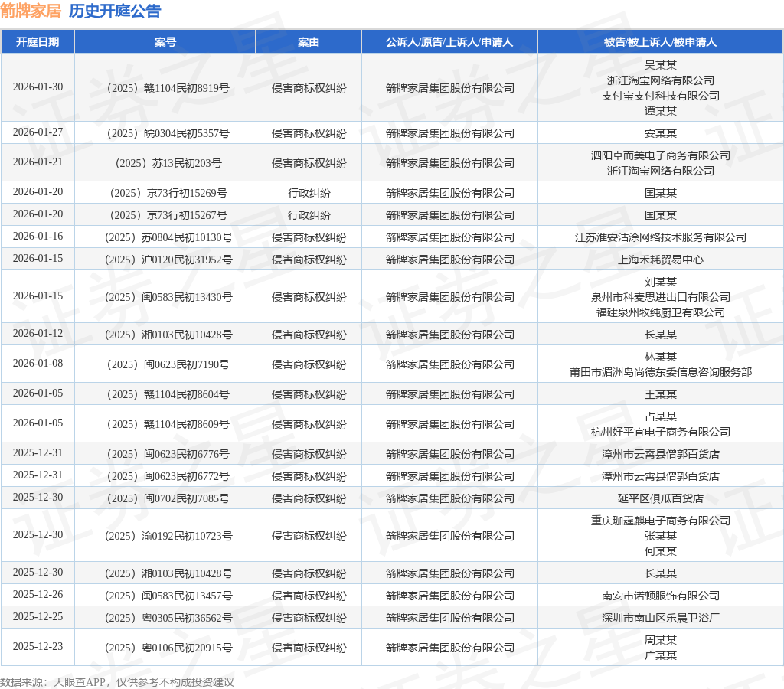Viewport: 784px width, 689px height.
Task: Click defendant 福建泉州牧纯厨卫有限公司
Action: click(x=661, y=312)
